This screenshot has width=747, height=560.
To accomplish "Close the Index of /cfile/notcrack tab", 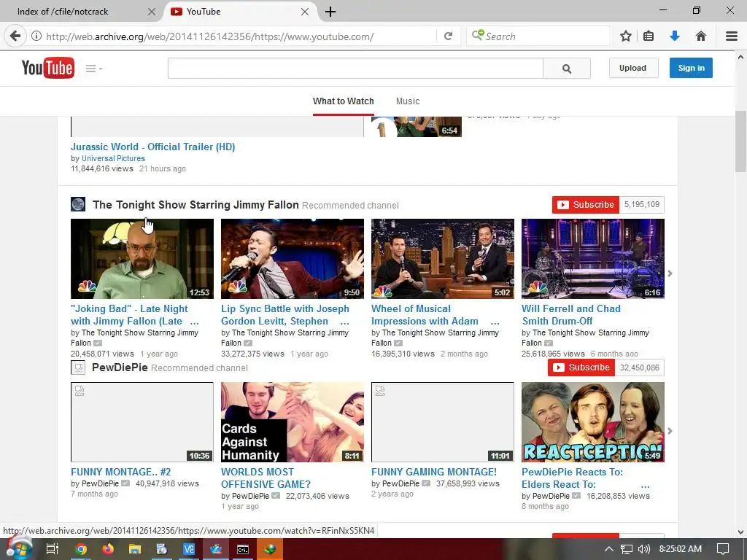I will pos(152,12).
